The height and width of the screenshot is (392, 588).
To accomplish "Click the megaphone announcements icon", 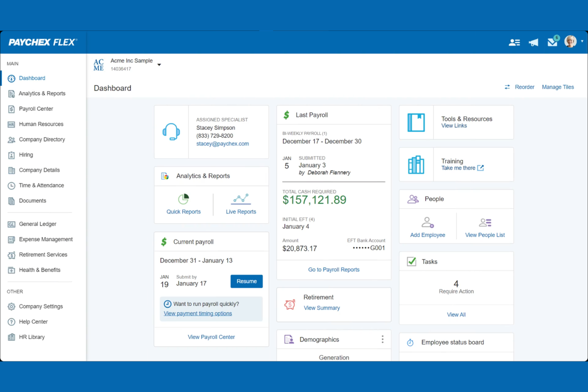I will pyautogui.click(x=534, y=42).
